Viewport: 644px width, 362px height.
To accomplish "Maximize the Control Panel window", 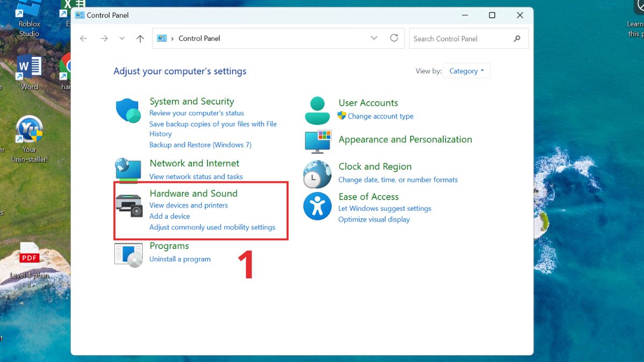I will [492, 15].
